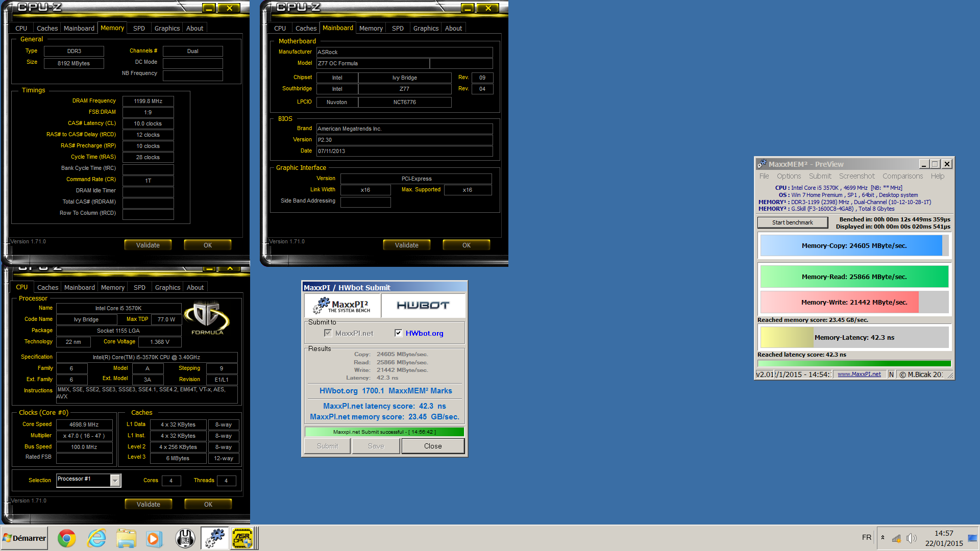Click the Memory-Copy result bar
Viewport: 980px width, 551px height.
pyautogui.click(x=854, y=245)
